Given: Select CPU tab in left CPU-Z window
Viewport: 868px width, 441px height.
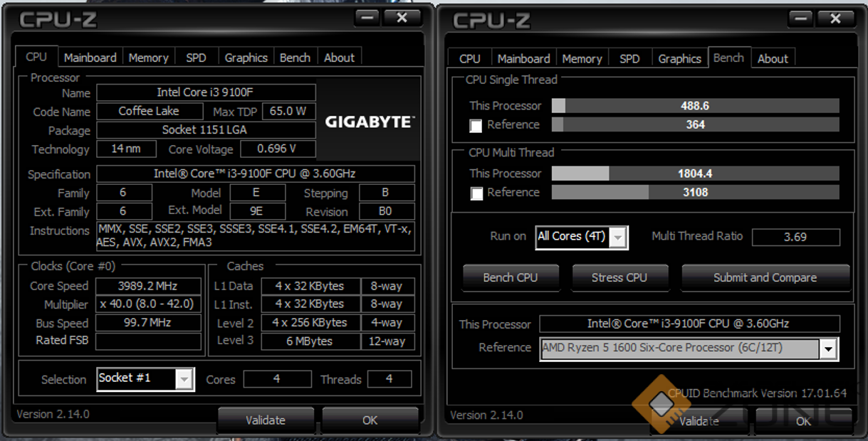Looking at the screenshot, I should 36,56.
